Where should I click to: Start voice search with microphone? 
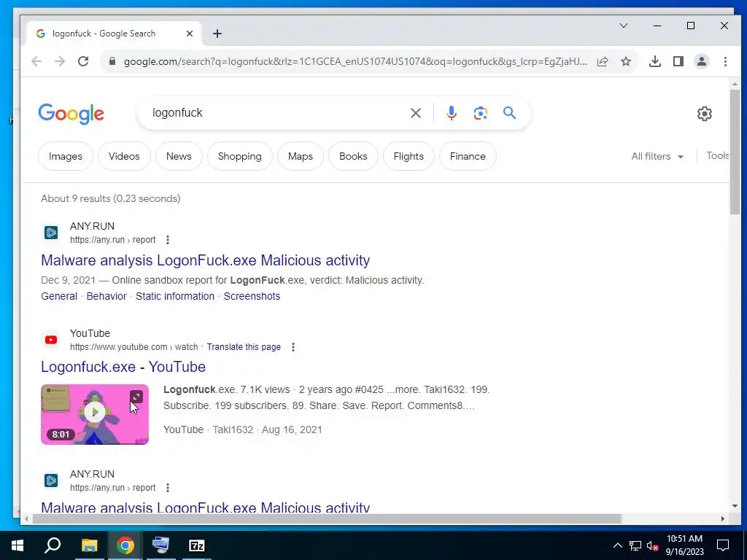(452, 113)
